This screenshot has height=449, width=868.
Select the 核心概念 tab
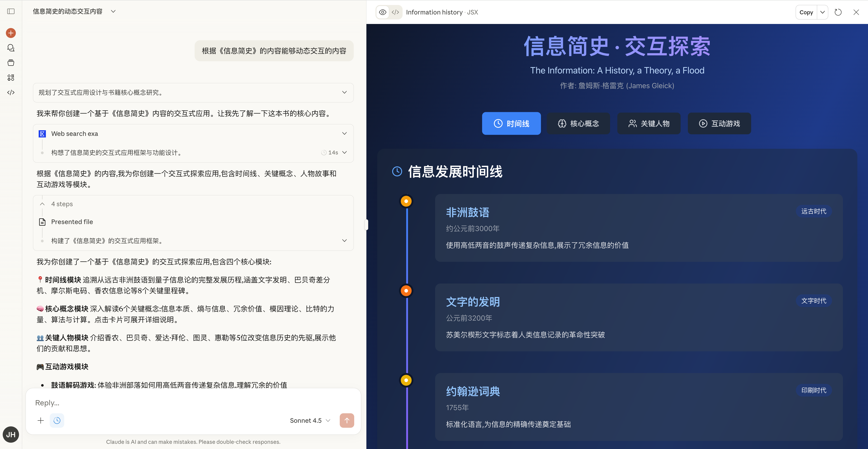(x=578, y=124)
